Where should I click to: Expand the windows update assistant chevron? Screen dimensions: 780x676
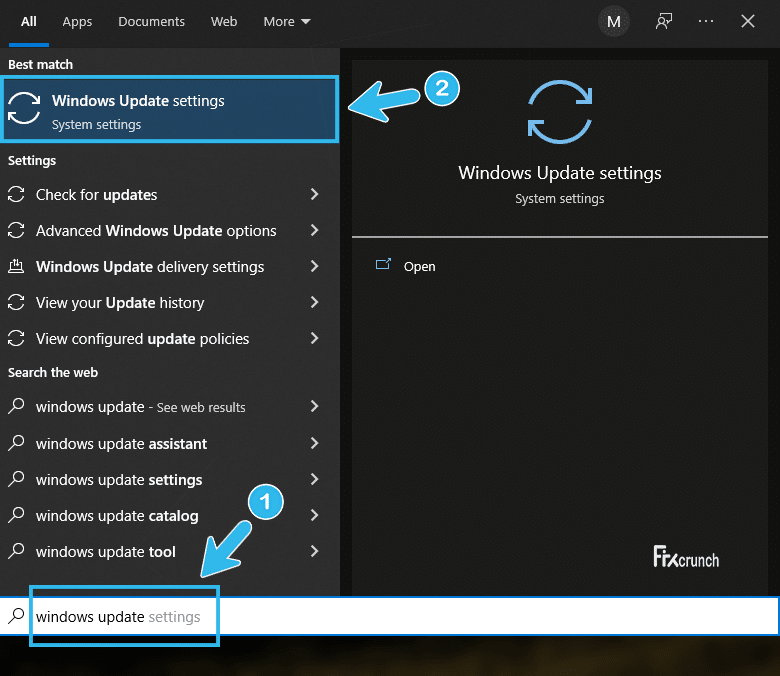pos(314,443)
